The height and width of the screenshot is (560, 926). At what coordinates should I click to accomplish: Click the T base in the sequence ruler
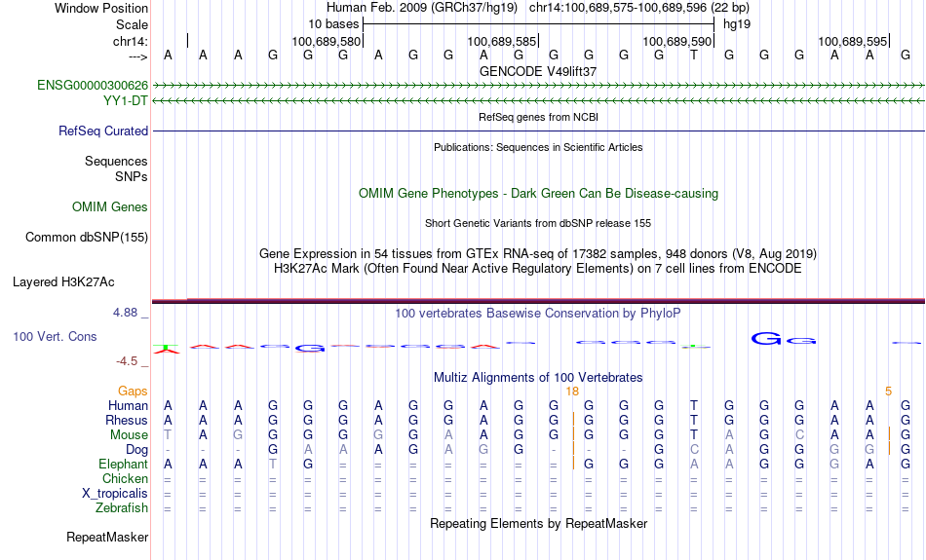(694, 56)
